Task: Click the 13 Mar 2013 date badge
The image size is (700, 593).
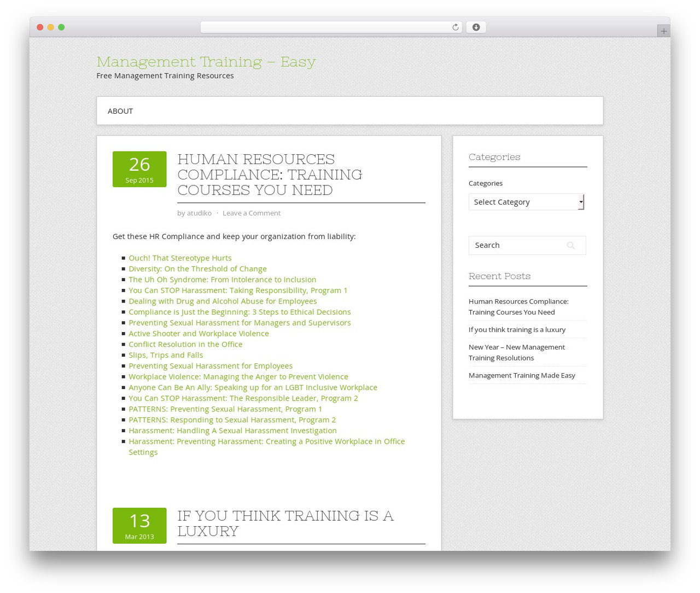Action: point(139,526)
